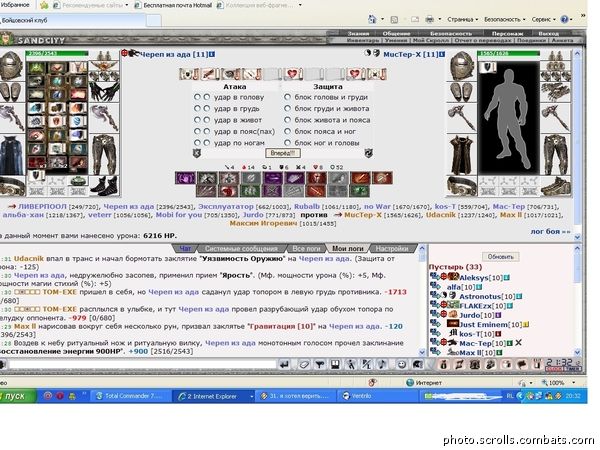600x450 pixels.
Task: Expand the IE toolbar overflow chevron
Action: click(x=583, y=16)
